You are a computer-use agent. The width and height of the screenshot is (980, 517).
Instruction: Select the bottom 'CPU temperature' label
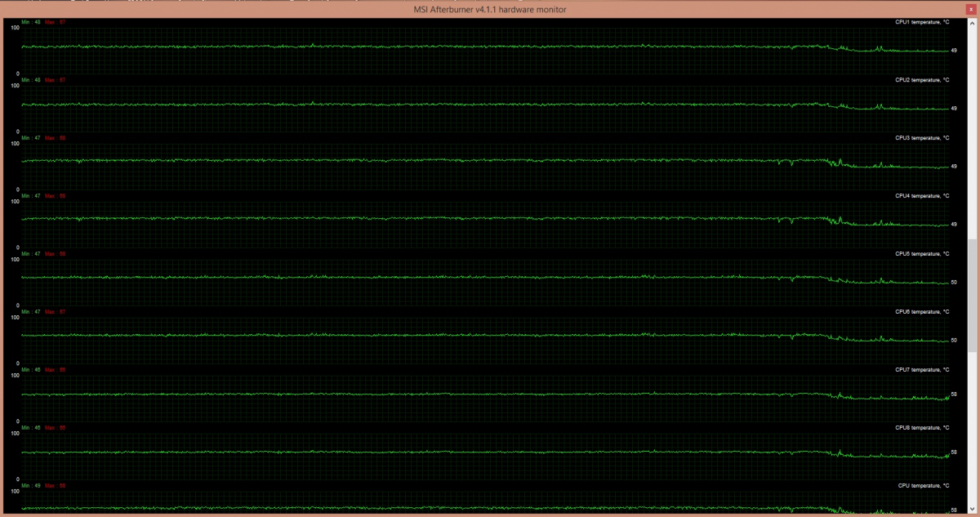click(x=924, y=486)
